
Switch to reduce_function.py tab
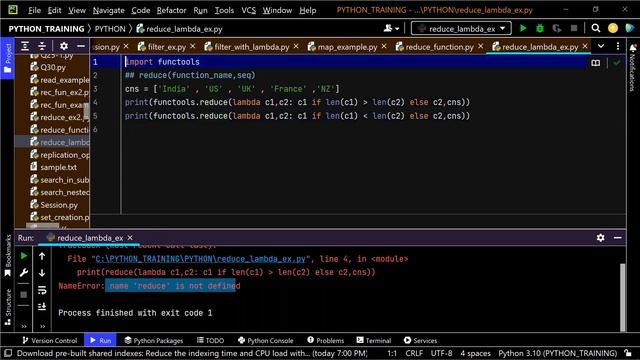[x=439, y=47]
